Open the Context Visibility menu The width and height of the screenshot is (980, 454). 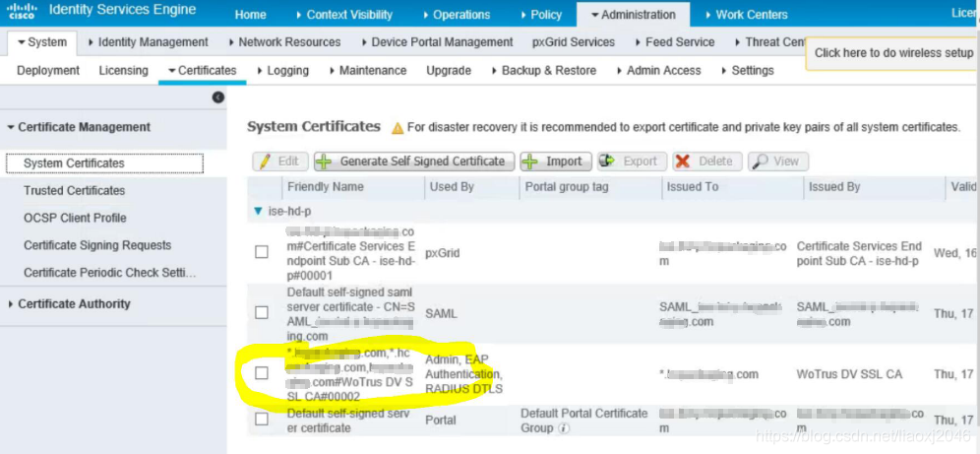[x=344, y=15]
